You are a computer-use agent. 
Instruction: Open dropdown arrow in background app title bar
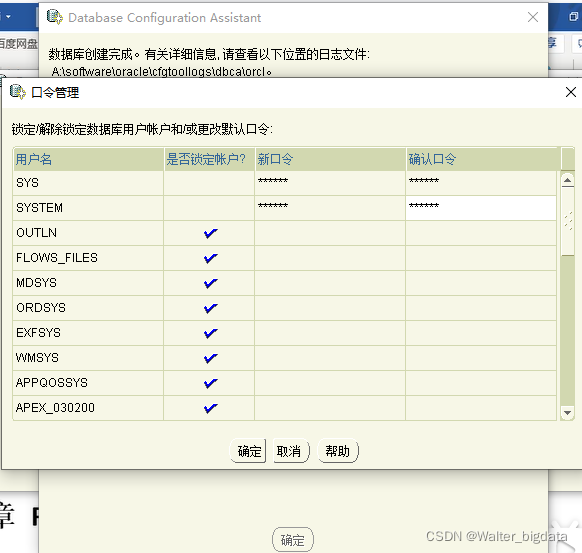pos(8,17)
